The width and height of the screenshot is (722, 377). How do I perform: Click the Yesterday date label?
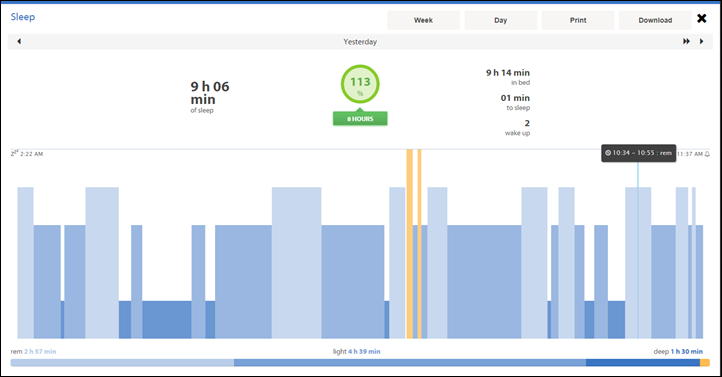[360, 42]
